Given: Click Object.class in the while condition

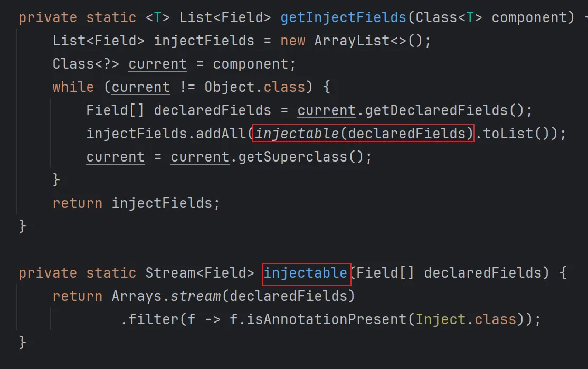Looking at the screenshot, I should (x=255, y=87).
